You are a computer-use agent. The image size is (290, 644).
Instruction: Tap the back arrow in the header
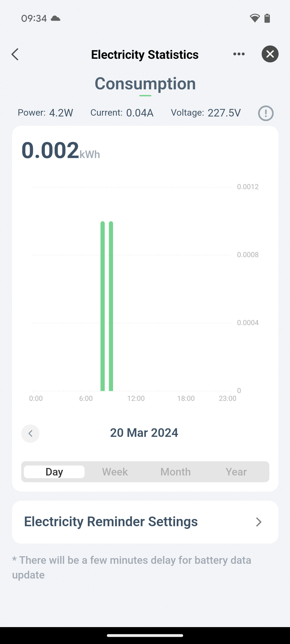tap(15, 54)
